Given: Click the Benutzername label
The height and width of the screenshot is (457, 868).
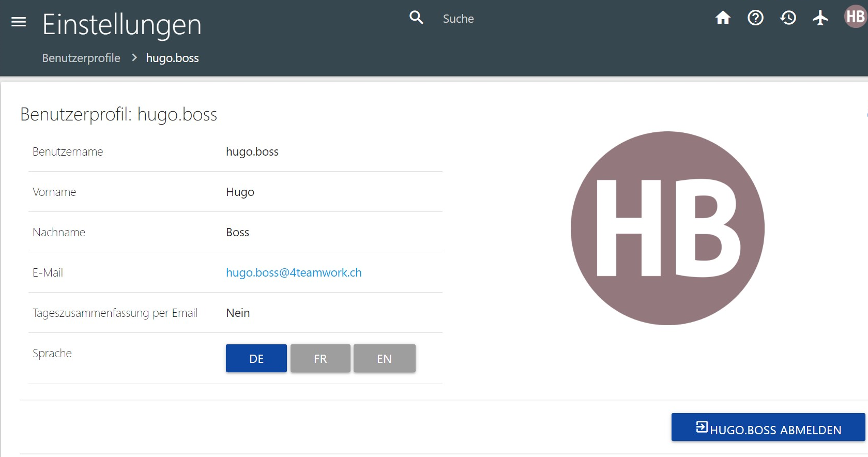Looking at the screenshot, I should (x=68, y=151).
